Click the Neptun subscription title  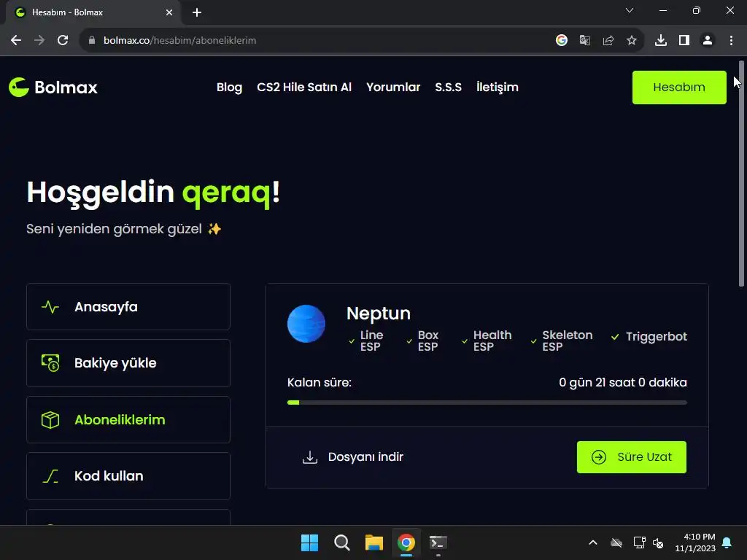click(379, 314)
